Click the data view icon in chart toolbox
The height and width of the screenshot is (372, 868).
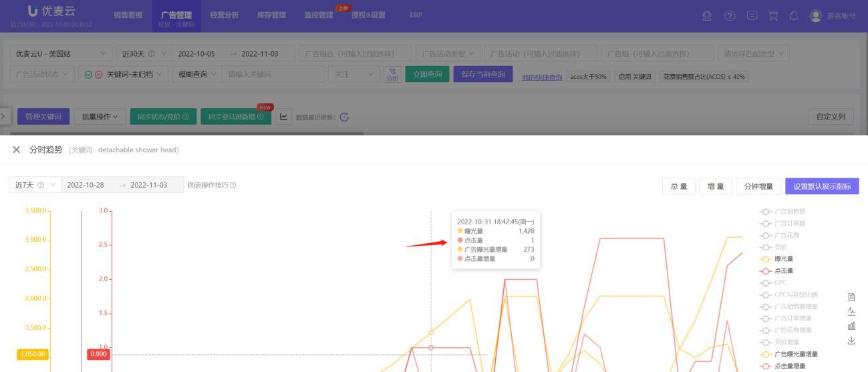pyautogui.click(x=851, y=297)
